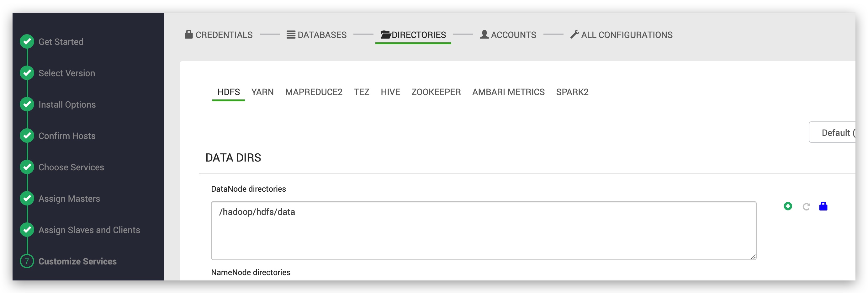Go to Assign Slaves and Clients step
Image resolution: width=868 pixels, height=293 pixels.
click(89, 230)
